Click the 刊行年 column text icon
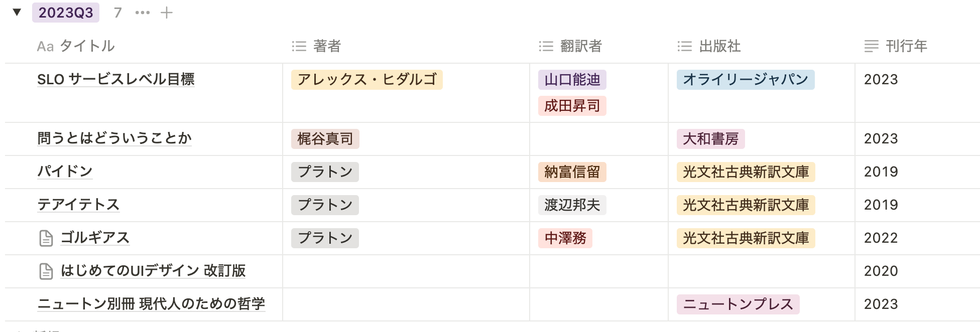 coord(872,47)
